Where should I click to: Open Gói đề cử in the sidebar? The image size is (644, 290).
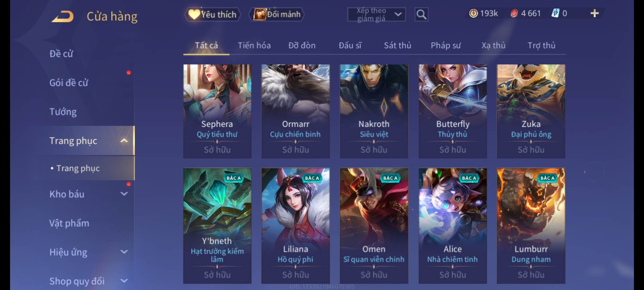[69, 83]
